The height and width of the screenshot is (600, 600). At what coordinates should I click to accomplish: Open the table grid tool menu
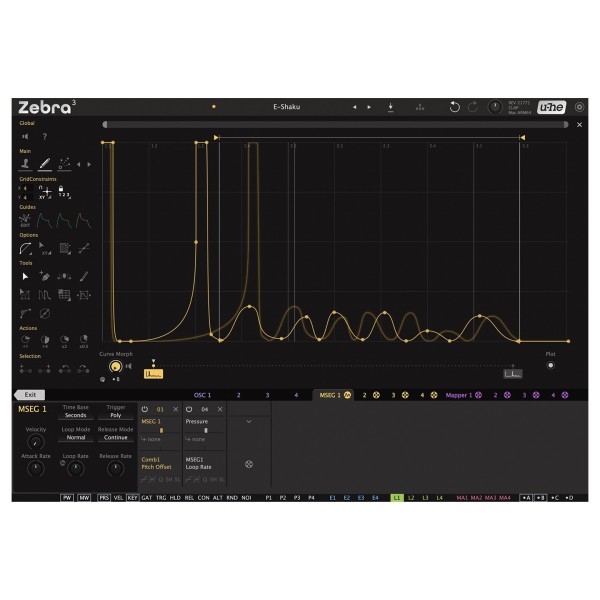64,295
